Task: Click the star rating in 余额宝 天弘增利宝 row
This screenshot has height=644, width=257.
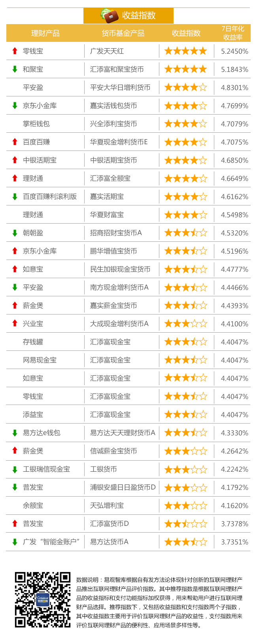Action: coord(186,505)
